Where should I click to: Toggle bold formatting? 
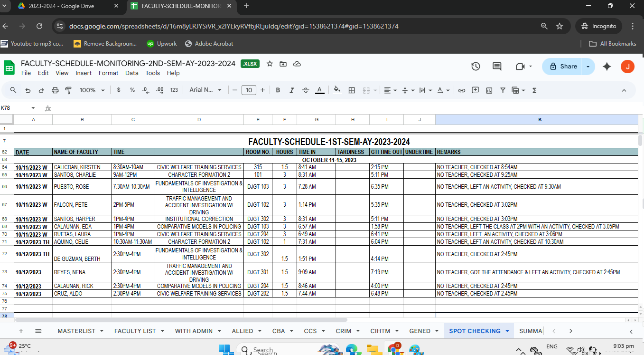point(278,90)
